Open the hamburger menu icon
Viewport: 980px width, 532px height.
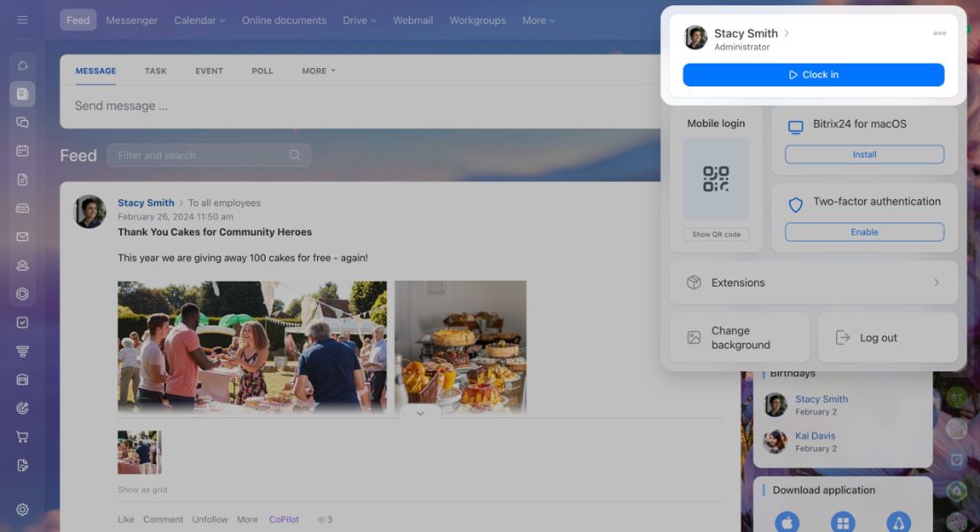click(x=22, y=20)
